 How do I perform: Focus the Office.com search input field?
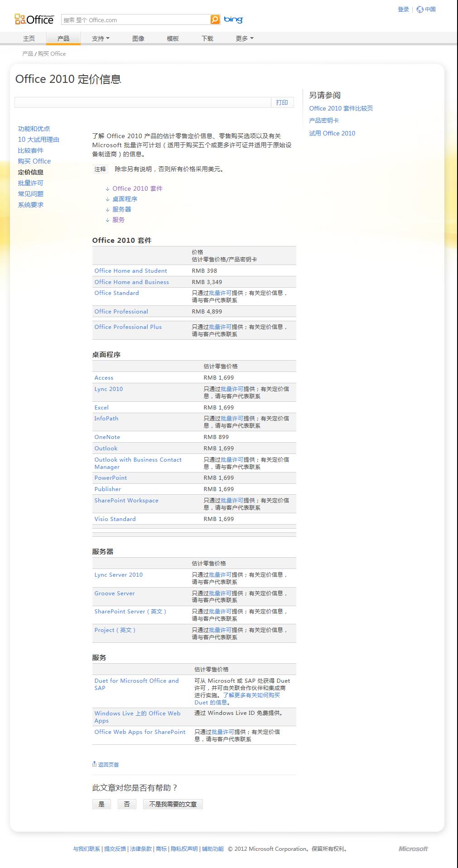[136, 20]
